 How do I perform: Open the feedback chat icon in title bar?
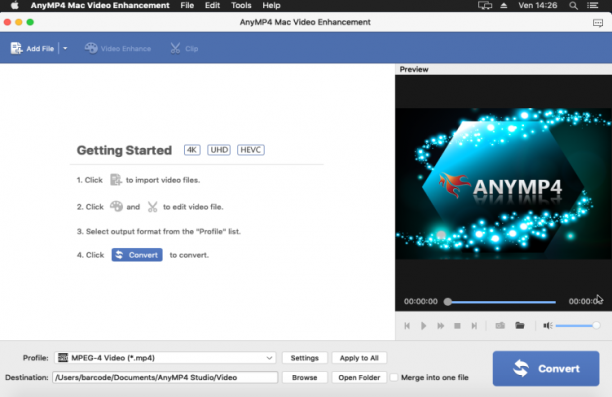[598, 23]
